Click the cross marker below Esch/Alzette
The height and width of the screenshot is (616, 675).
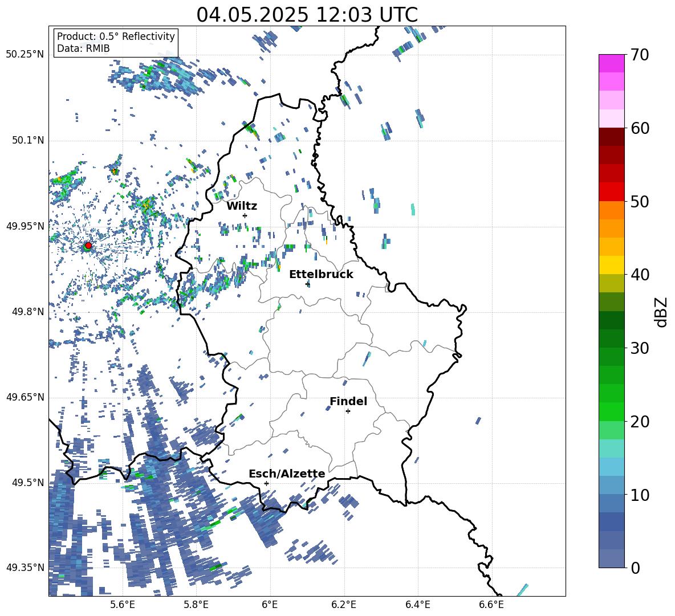[266, 483]
